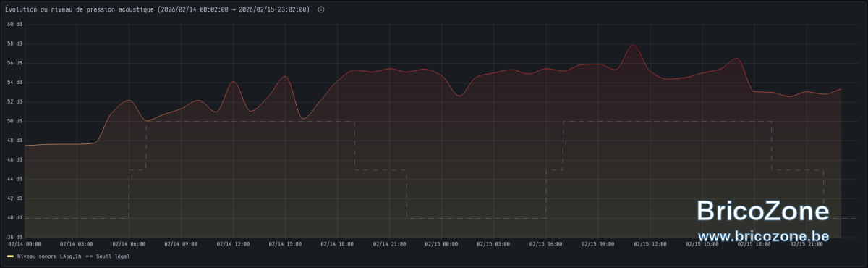Screen dimensions: 868x268
Task: Click the '02/14 00:00' time axis label
Action: coord(24,244)
